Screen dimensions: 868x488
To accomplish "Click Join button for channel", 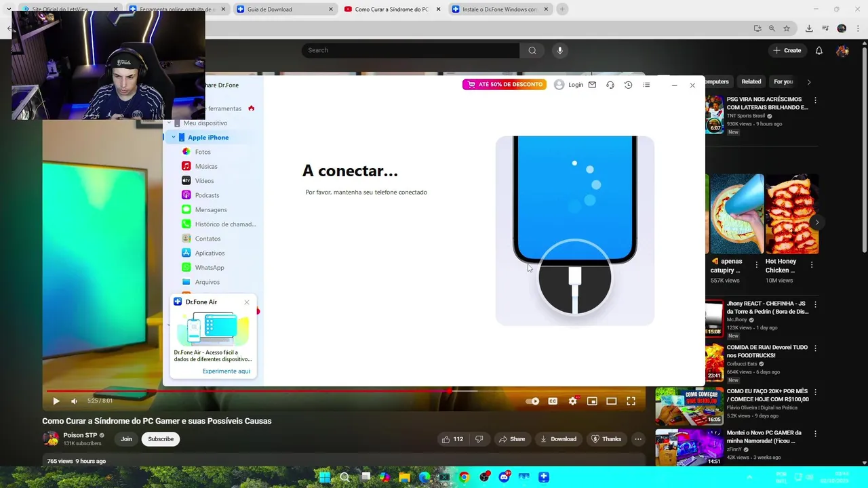I will pyautogui.click(x=126, y=439).
